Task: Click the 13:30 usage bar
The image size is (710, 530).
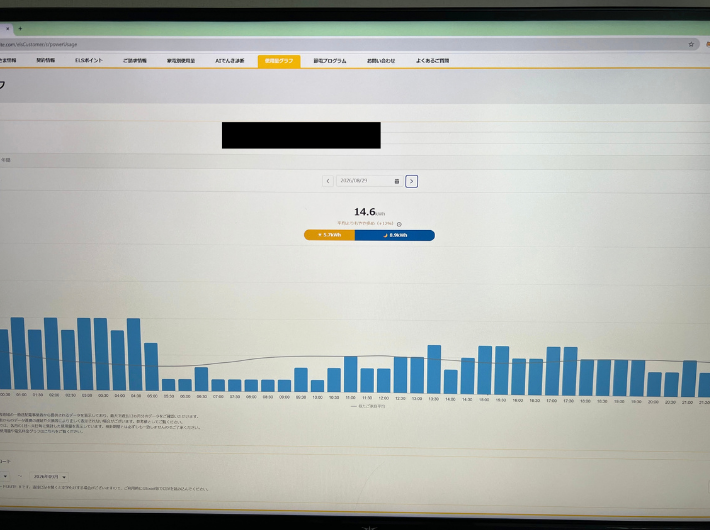Action: (x=434, y=369)
